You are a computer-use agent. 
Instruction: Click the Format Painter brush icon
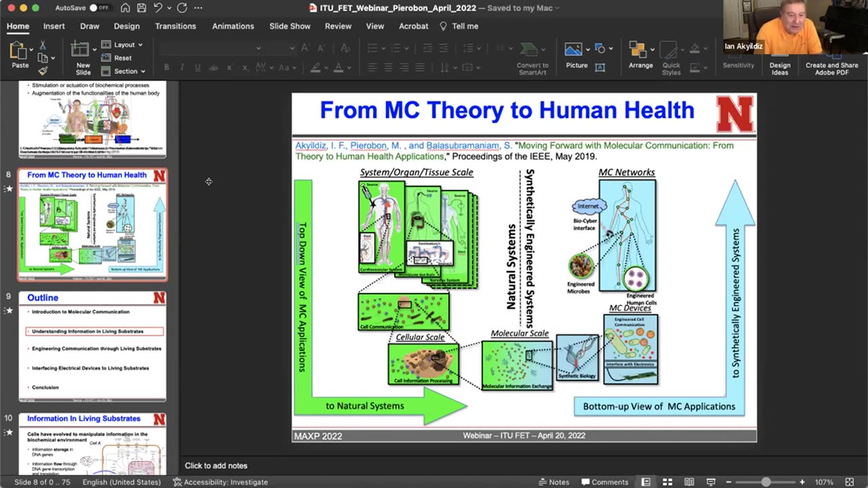pyautogui.click(x=43, y=70)
